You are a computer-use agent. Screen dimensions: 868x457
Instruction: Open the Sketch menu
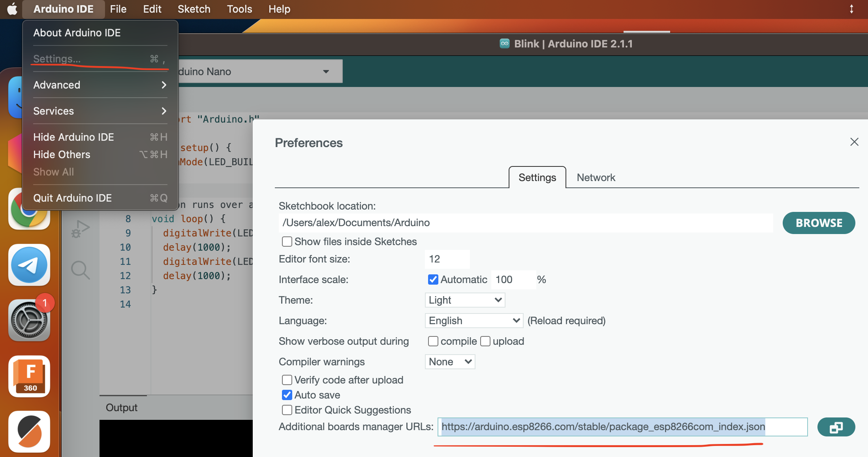(x=194, y=9)
